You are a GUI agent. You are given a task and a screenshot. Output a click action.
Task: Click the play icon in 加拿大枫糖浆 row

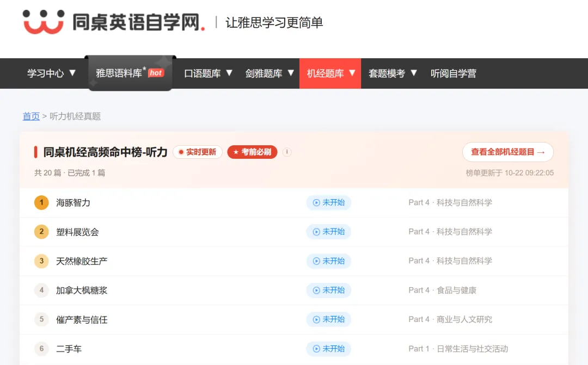point(316,290)
